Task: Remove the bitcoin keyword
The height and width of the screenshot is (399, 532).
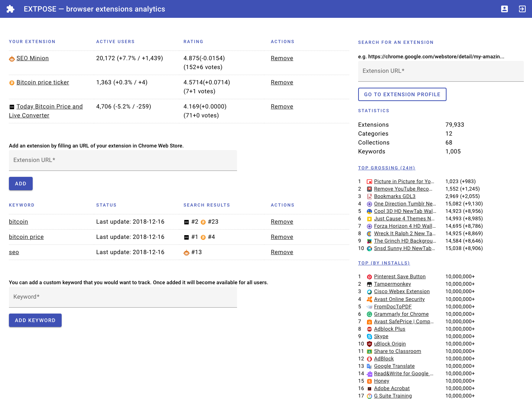Action: coord(282,222)
